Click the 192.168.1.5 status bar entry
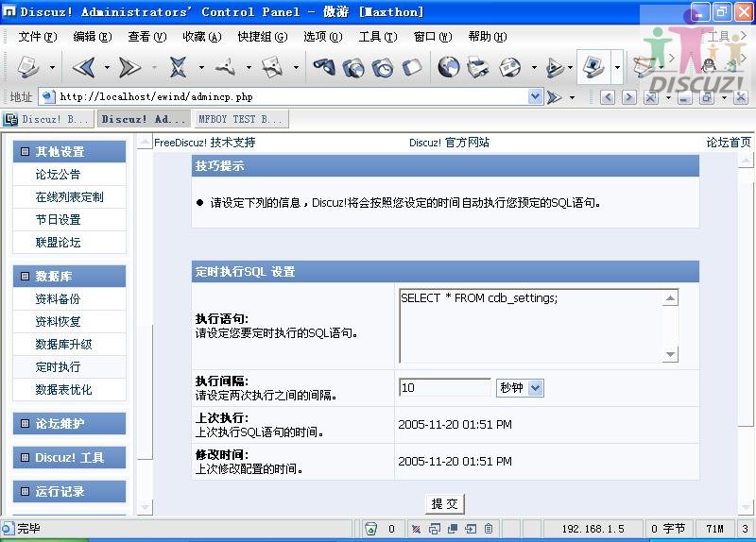Image resolution: width=756 pixels, height=542 pixels. point(593,529)
